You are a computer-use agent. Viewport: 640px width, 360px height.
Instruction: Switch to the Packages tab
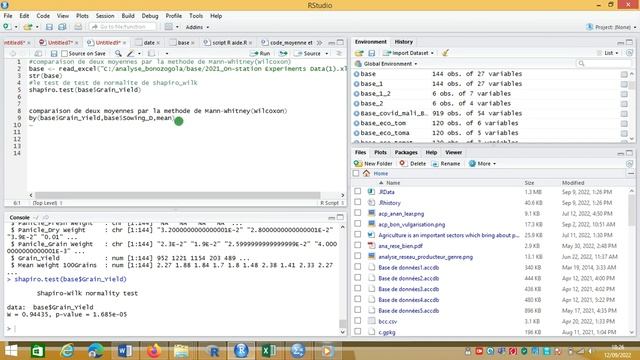pos(406,152)
